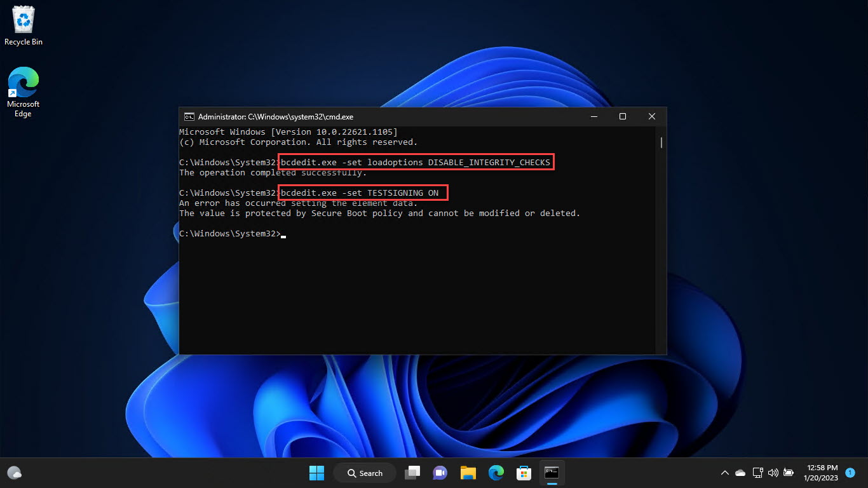Expand hidden system tray icons
This screenshot has height=488, width=868.
pos(724,473)
